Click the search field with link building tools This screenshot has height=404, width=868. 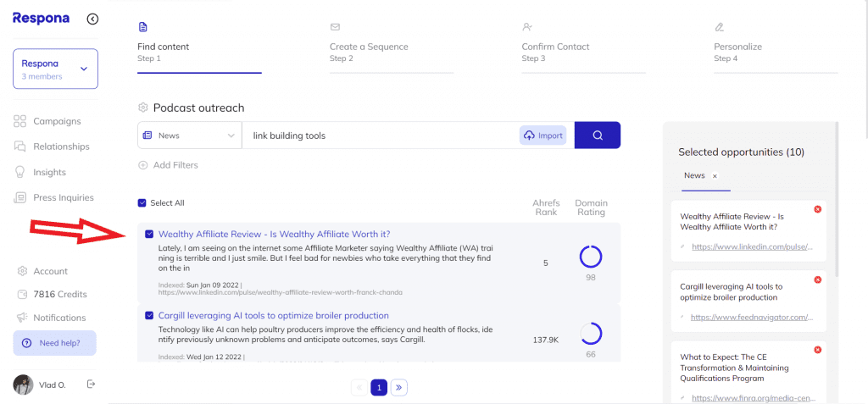click(x=381, y=135)
